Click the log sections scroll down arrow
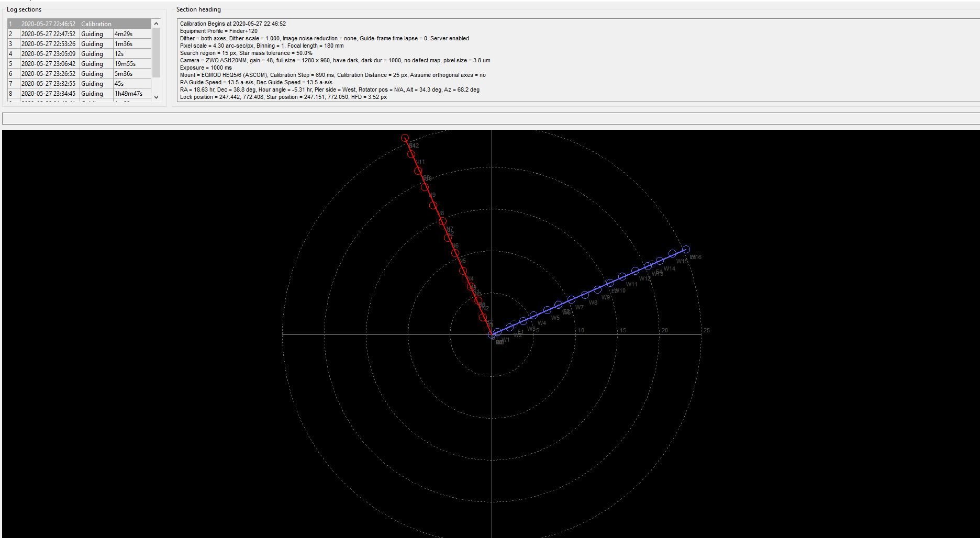 coord(156,97)
